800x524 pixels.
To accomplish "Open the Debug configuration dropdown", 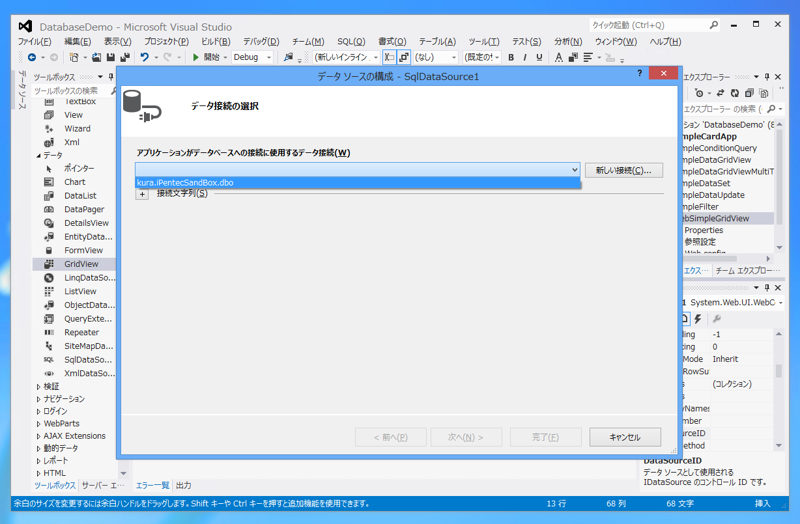I will (x=269, y=58).
